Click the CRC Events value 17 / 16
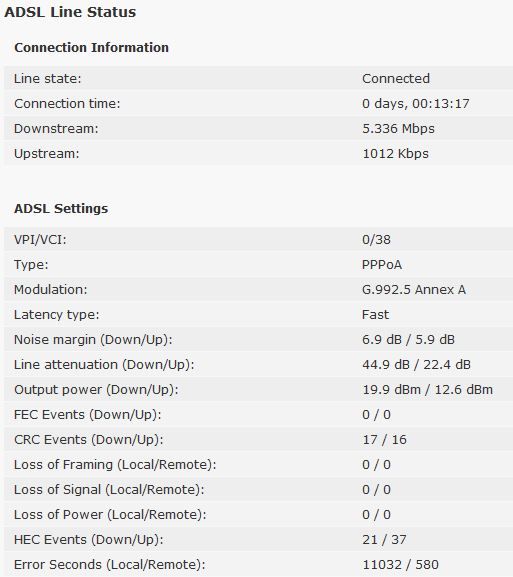The image size is (513, 577). pos(385,440)
